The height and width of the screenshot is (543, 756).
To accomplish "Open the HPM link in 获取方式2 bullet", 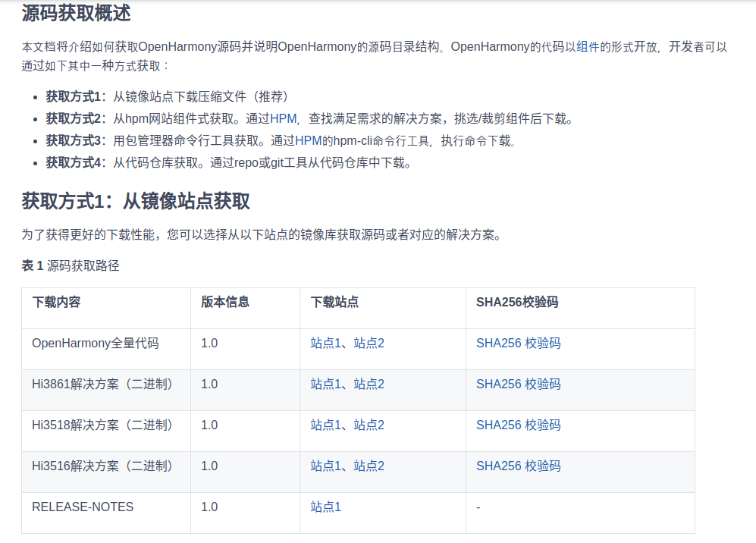I will click(283, 118).
